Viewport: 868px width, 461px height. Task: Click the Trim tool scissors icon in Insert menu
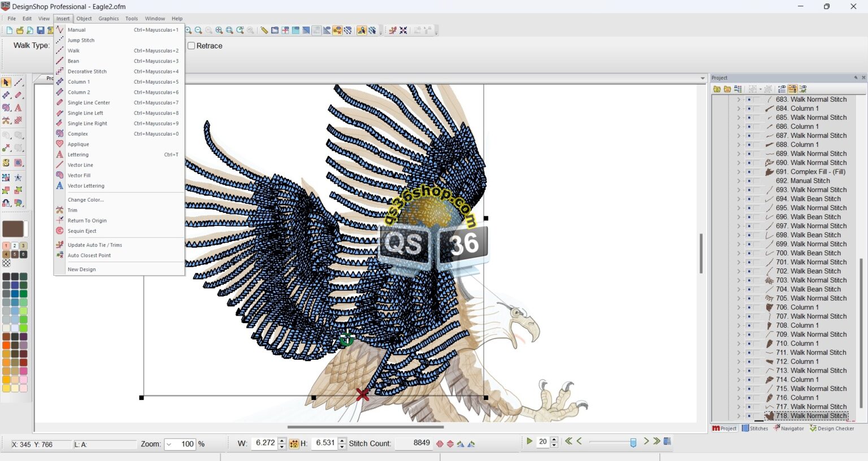60,210
